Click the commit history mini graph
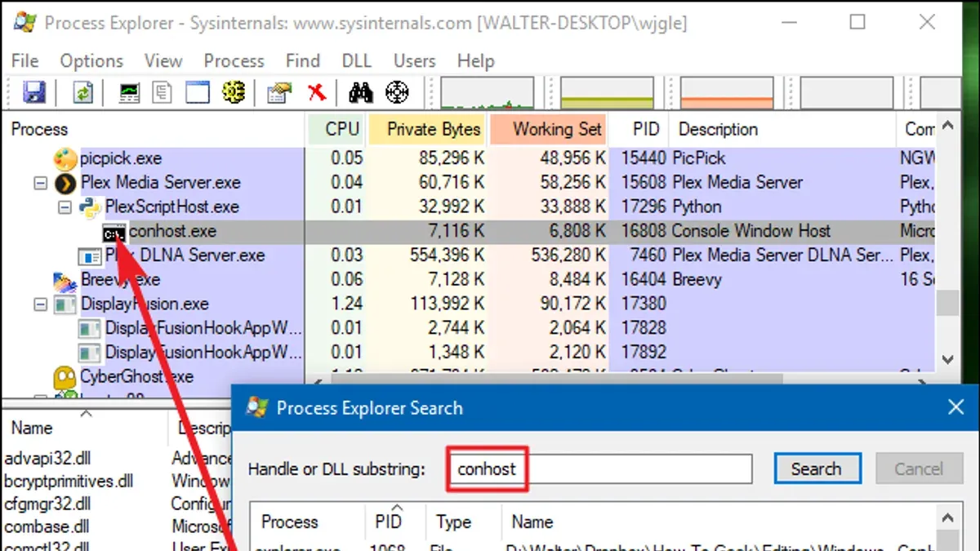 607,93
